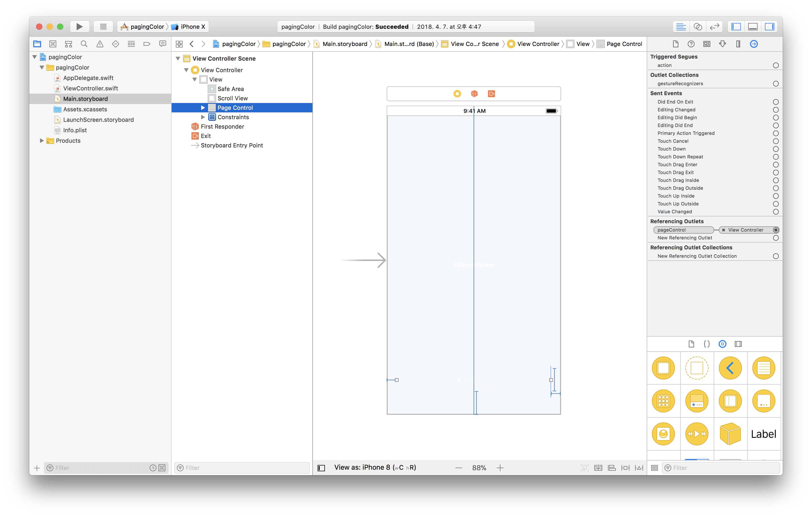Select Scroll View in document outline
The width and height of the screenshot is (812, 517).
coord(232,99)
